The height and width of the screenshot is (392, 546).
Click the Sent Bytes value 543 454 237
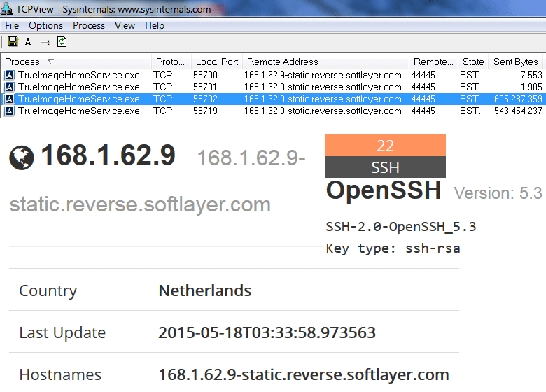tap(518, 111)
